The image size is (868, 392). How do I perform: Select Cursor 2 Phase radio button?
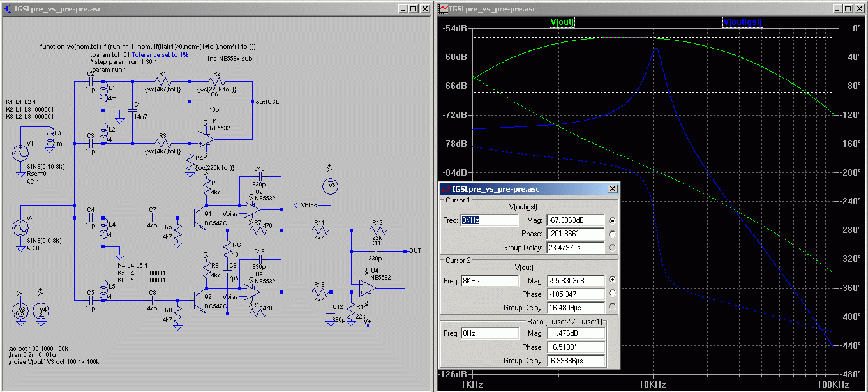pyautogui.click(x=613, y=294)
